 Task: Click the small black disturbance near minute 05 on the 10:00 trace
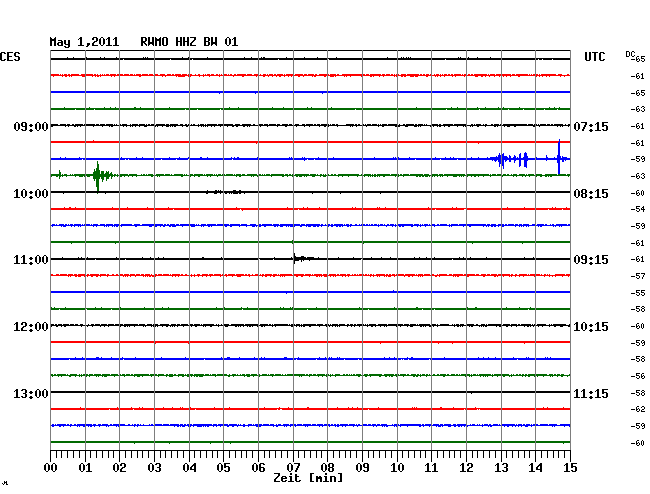pyautogui.click(x=225, y=192)
